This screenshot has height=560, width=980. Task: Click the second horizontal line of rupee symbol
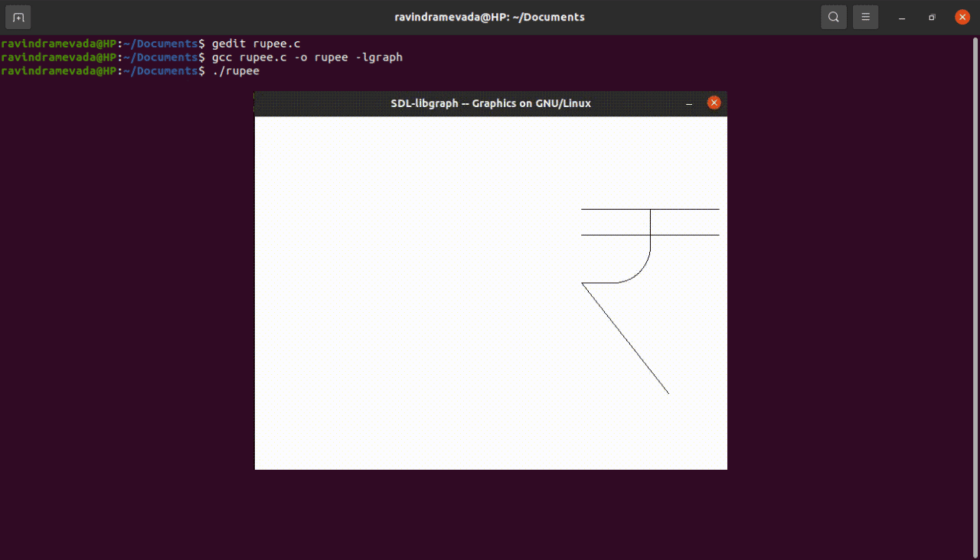[x=612, y=235]
